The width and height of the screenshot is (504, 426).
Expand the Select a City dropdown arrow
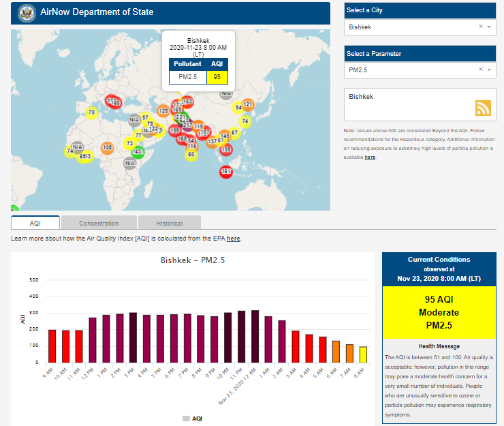489,27
